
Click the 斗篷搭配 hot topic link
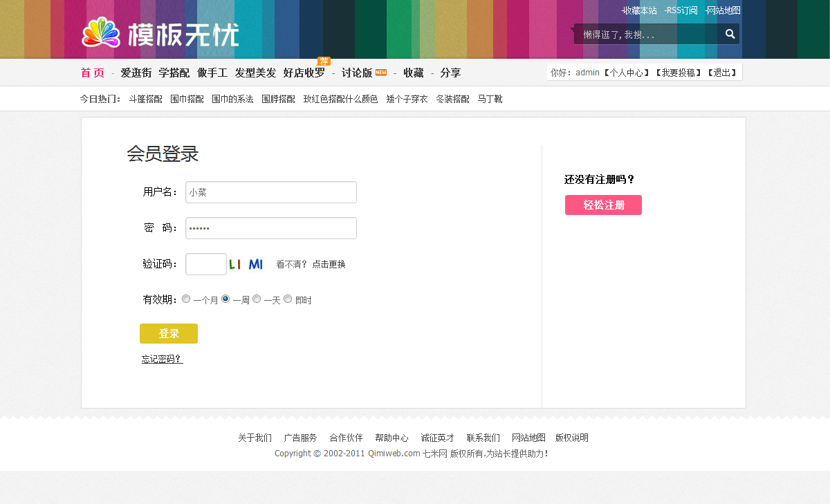pos(145,99)
